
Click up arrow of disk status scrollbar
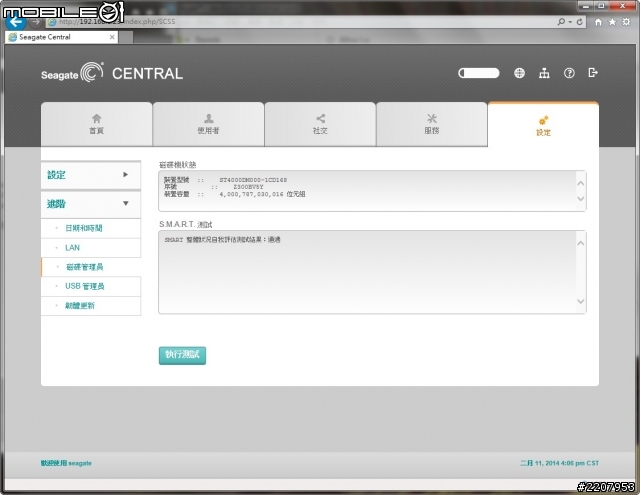[580, 183]
